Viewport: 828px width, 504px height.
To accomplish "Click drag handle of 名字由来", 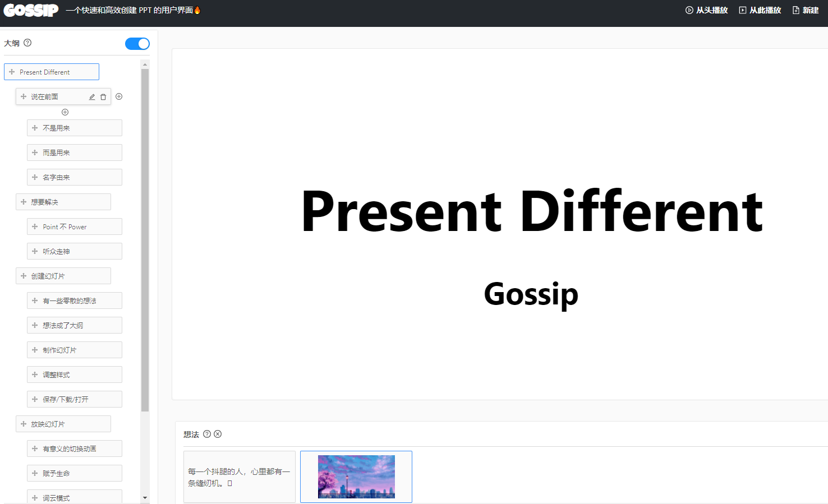I will 35,177.
